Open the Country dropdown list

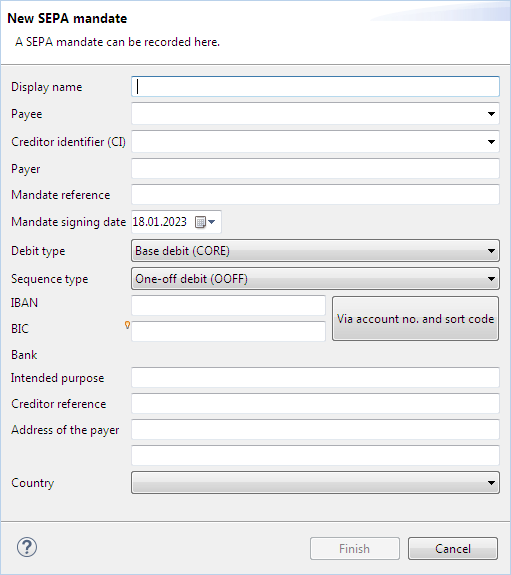click(x=315, y=483)
